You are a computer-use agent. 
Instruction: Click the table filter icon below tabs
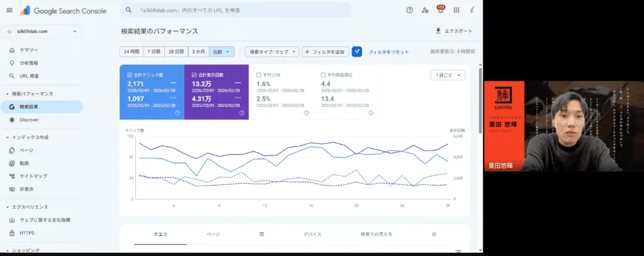[x=458, y=252]
